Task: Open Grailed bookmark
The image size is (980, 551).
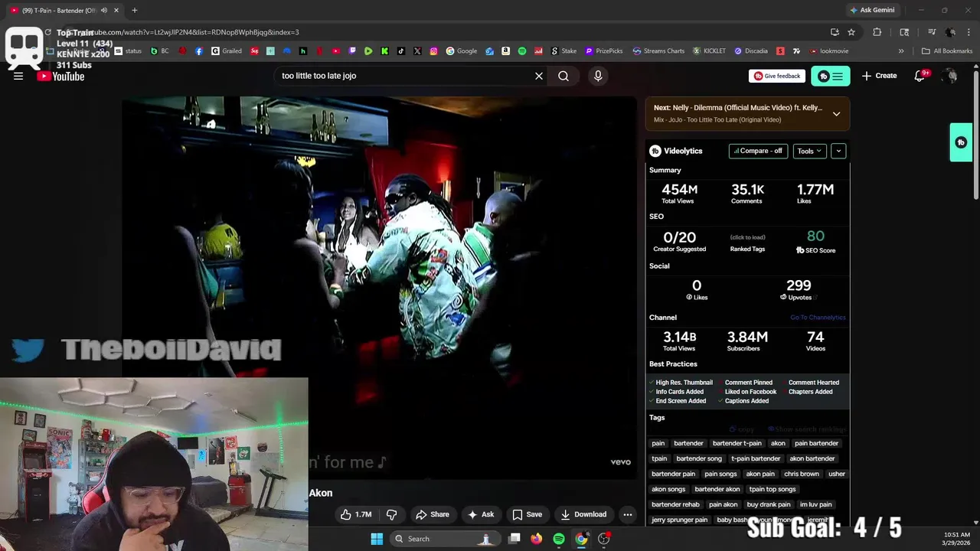Action: [x=227, y=51]
